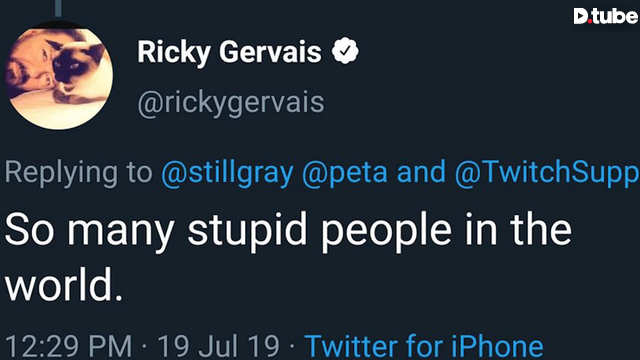This screenshot has height=360, width=640.
Task: Click the 19 Jul 19 date
Action: 219,347
